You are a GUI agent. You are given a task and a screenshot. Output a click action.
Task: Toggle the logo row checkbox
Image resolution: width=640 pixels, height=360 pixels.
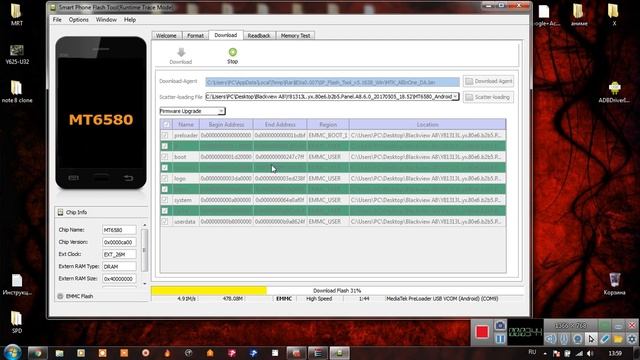point(165,178)
